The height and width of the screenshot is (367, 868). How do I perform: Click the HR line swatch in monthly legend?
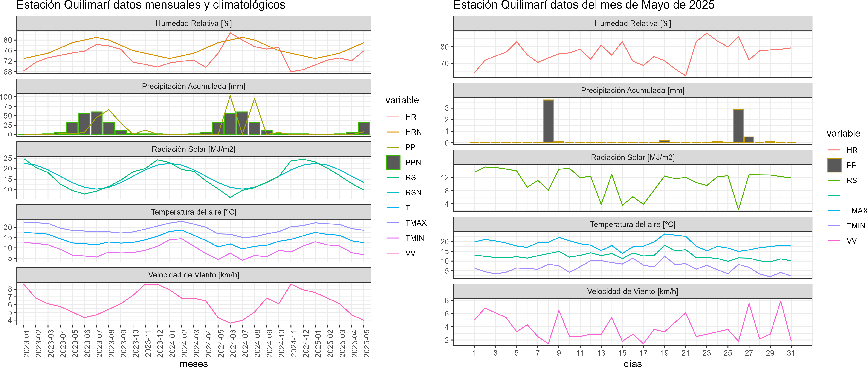click(393, 117)
